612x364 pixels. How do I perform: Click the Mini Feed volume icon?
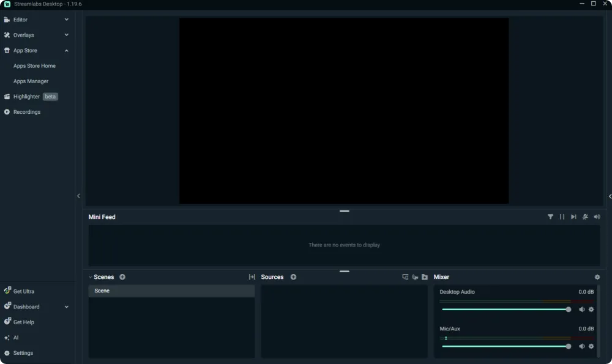[x=597, y=217]
